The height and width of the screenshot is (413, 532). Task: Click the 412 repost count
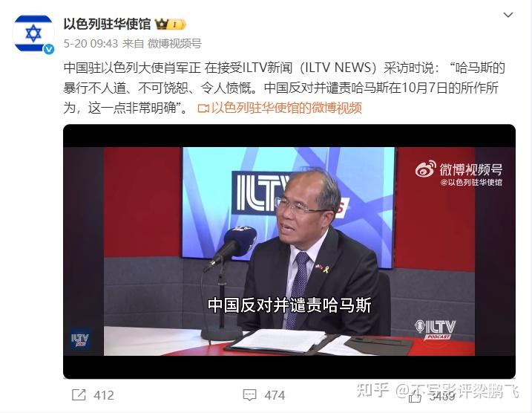pos(104,395)
